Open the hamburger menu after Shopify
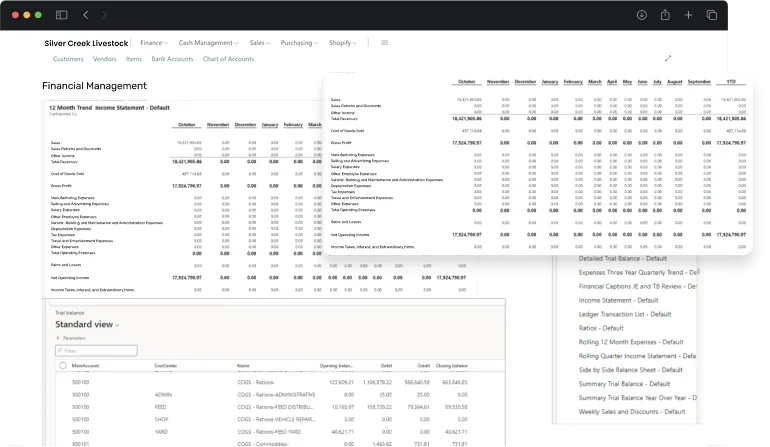This screenshot has height=447, width=770. [x=384, y=43]
